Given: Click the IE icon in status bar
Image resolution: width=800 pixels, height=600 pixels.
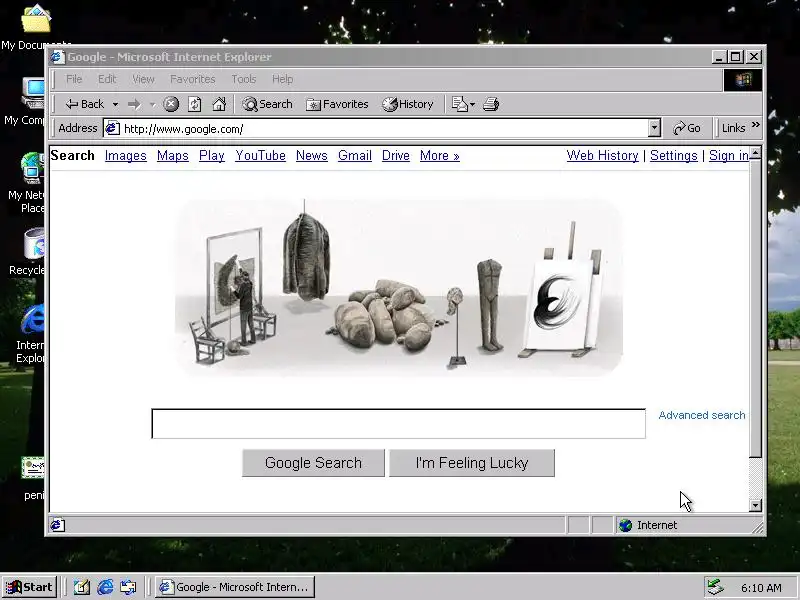Looking at the screenshot, I should pyautogui.click(x=58, y=525).
